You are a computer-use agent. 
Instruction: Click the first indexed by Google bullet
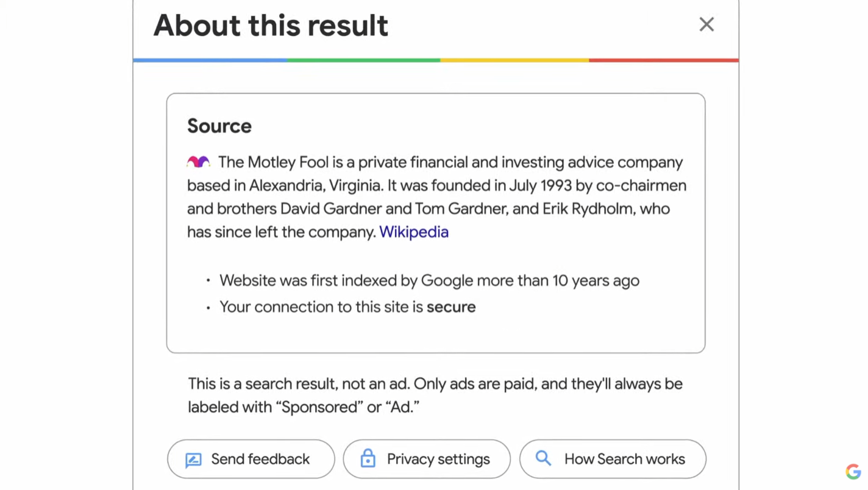429,281
